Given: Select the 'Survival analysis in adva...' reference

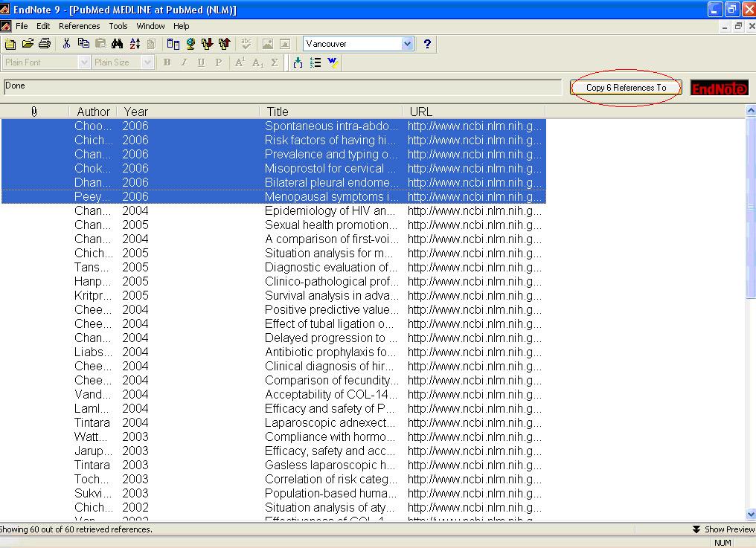Looking at the screenshot, I should 273,295.
